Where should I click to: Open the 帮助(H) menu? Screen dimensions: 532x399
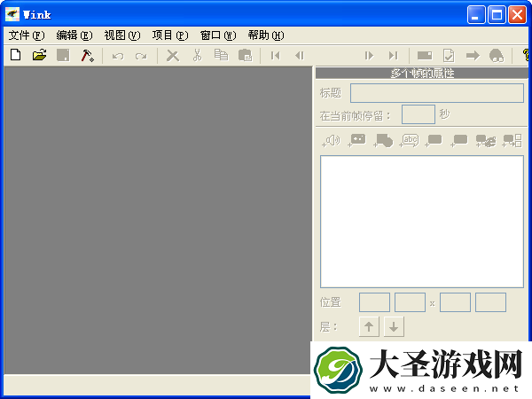tap(266, 35)
